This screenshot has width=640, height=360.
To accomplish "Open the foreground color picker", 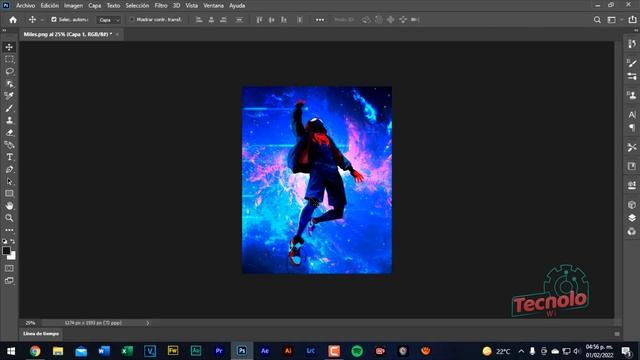I will pyautogui.click(x=6, y=250).
